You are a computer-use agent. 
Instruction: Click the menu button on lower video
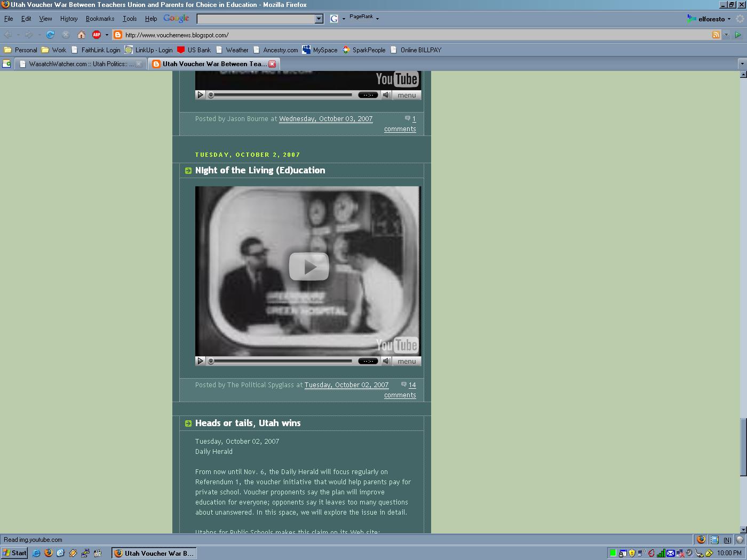point(407,361)
